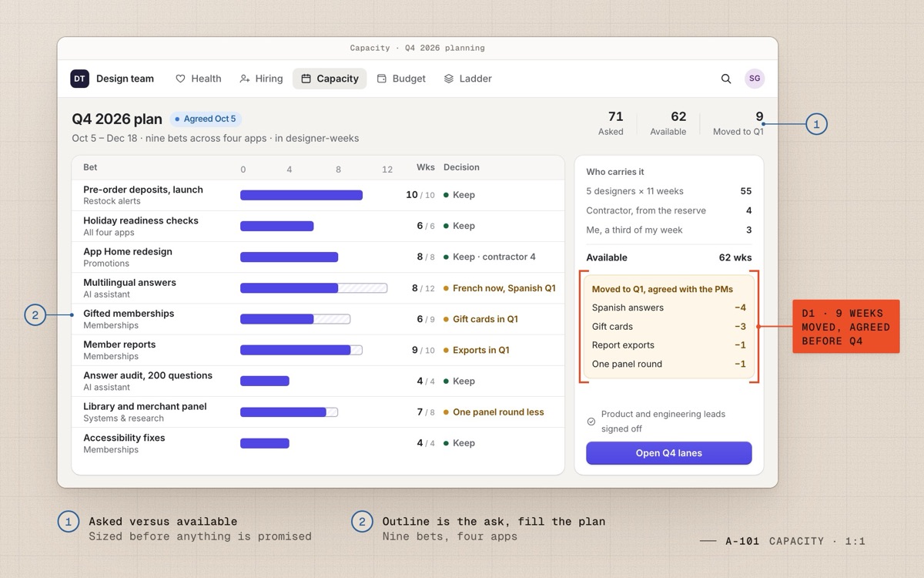Screen dimensions: 924x578
Task: Click the person-plus icon on Hiring
Action: coord(245,79)
